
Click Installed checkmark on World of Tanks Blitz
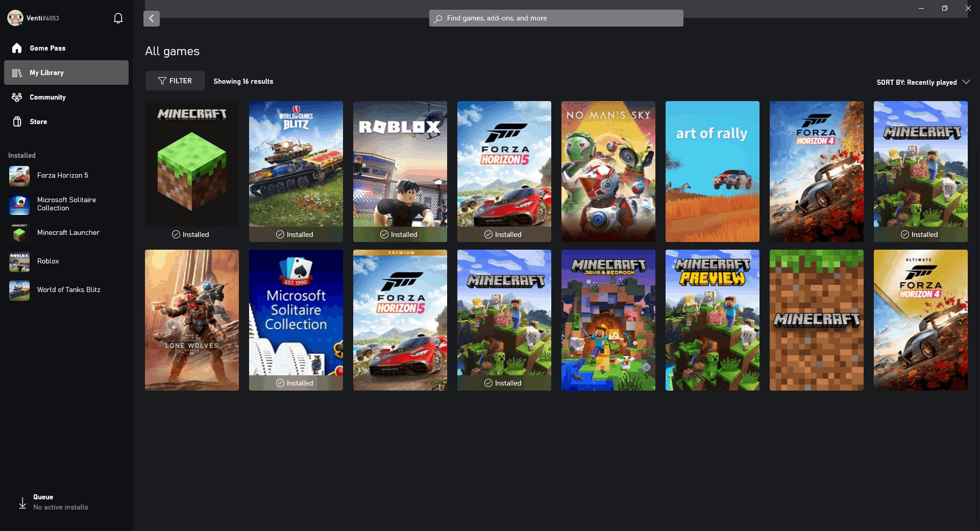click(280, 234)
